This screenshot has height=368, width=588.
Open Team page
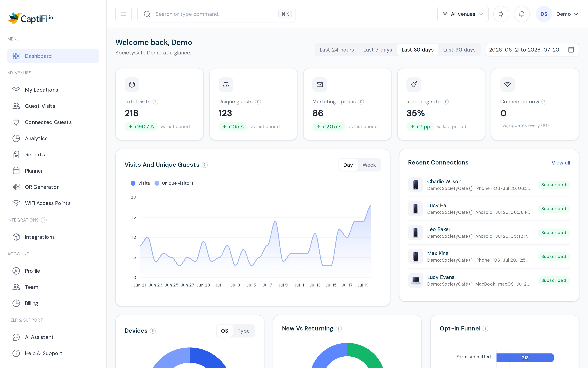coord(53,287)
